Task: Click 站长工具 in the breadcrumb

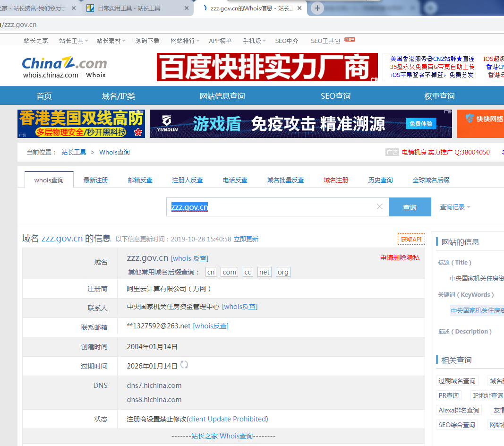Action: 74,152
